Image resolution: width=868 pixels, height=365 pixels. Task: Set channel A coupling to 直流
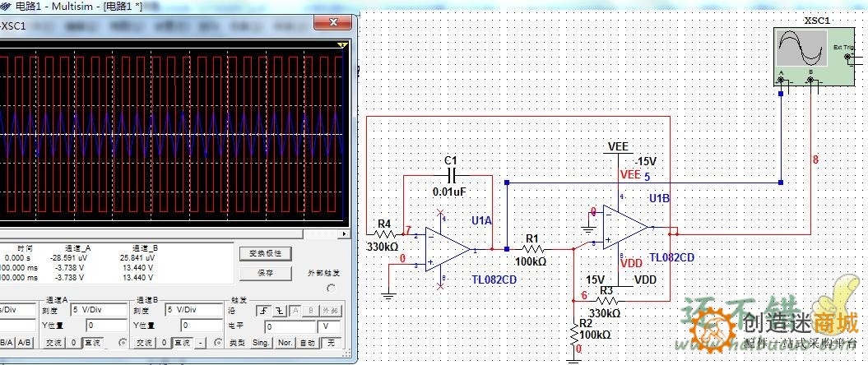[x=92, y=343]
